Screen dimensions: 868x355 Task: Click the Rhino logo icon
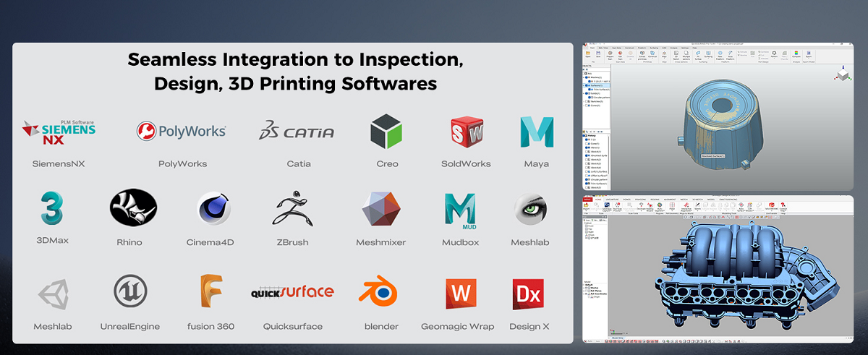[x=133, y=209]
